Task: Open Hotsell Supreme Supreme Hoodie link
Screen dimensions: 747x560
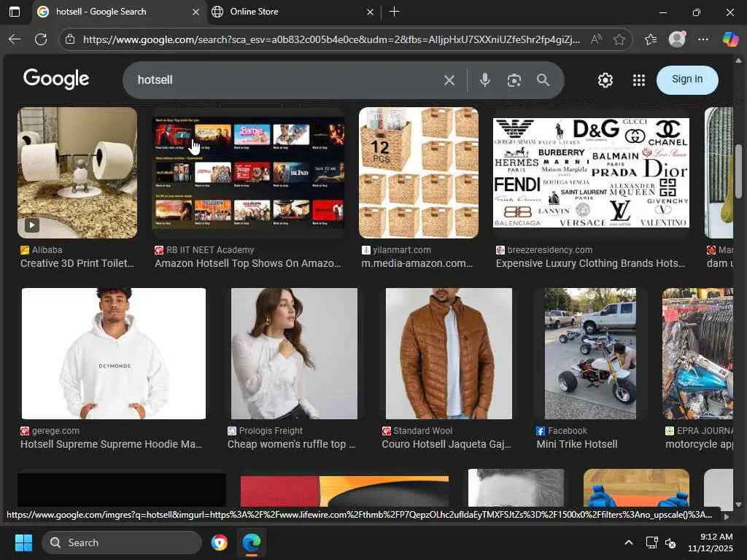Action: pyautogui.click(x=112, y=444)
